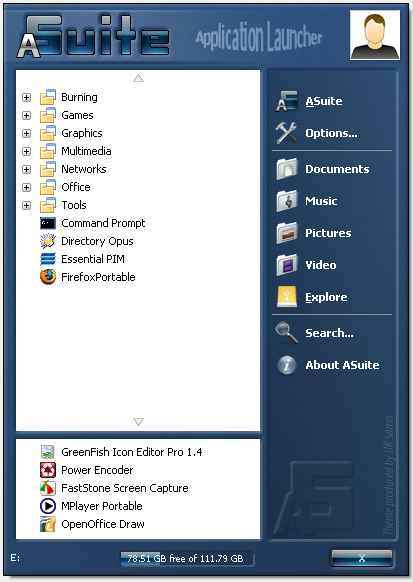Expand the Networks folder
Image resolution: width=413 pixels, height=582 pixels.
(x=26, y=169)
